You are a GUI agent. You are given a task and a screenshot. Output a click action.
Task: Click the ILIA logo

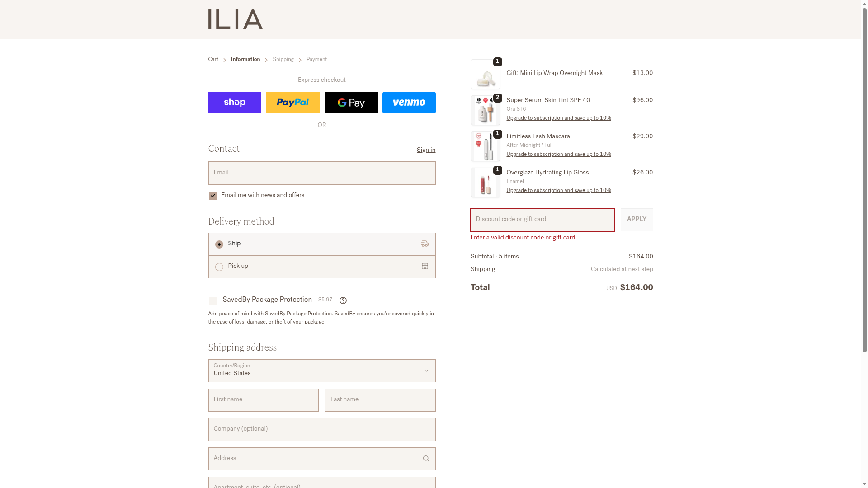(x=235, y=19)
